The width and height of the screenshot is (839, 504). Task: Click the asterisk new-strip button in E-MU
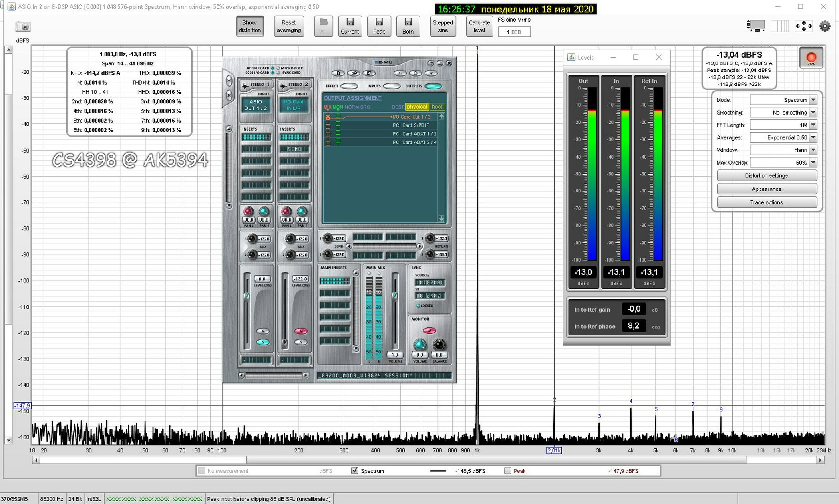[x=229, y=81]
